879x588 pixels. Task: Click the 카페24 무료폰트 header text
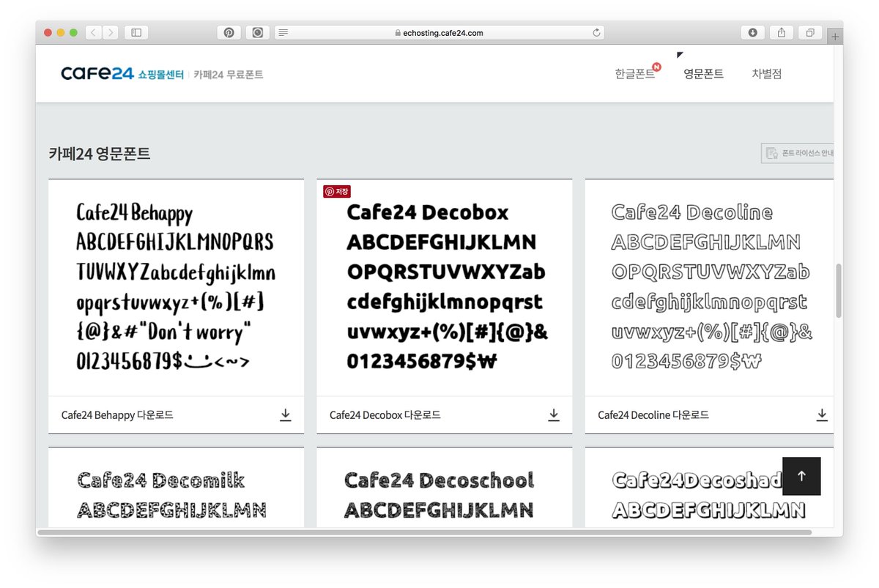229,75
